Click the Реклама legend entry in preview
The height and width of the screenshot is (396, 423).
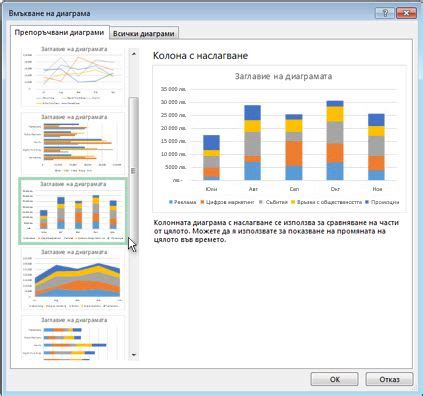click(x=183, y=202)
